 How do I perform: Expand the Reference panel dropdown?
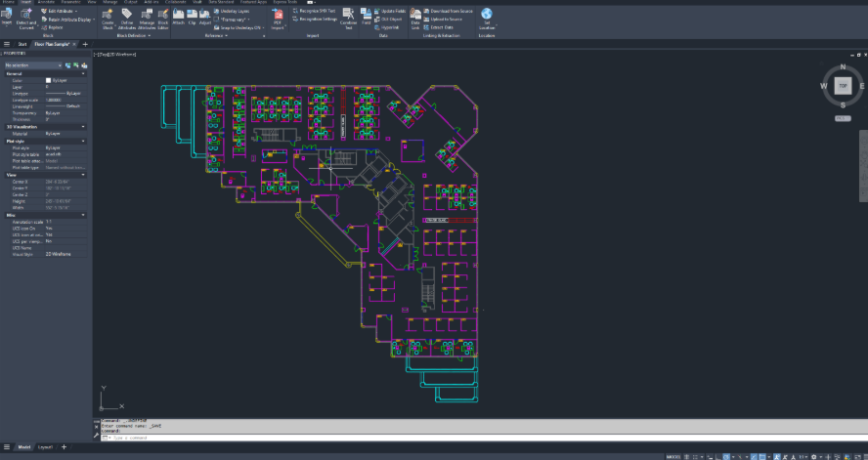216,35
